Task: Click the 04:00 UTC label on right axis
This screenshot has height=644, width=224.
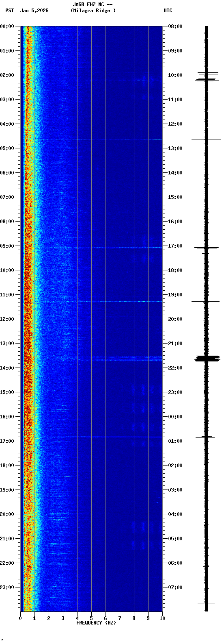Action: tap(175, 514)
